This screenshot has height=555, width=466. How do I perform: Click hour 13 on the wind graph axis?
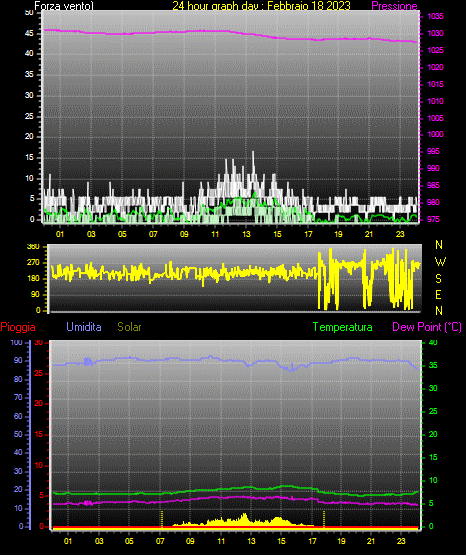point(246,234)
